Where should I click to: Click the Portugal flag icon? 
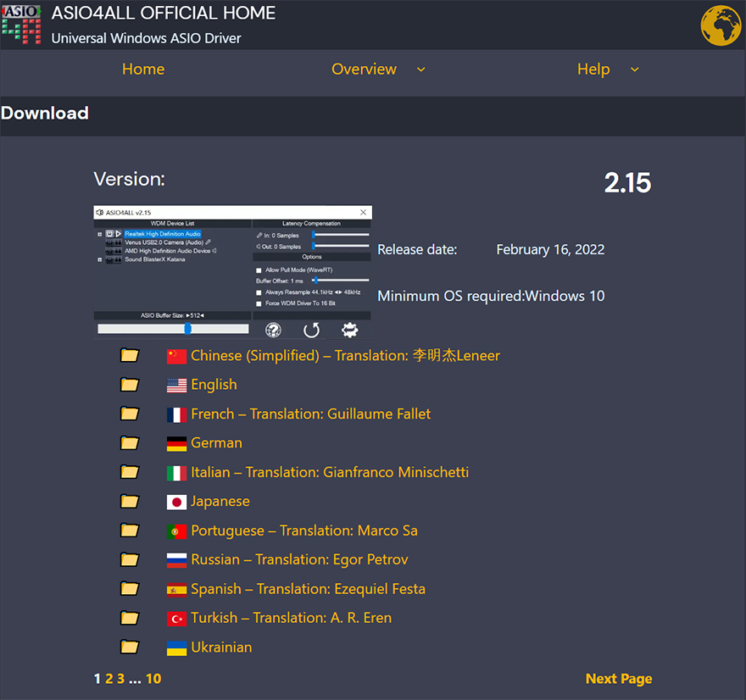pos(176,531)
